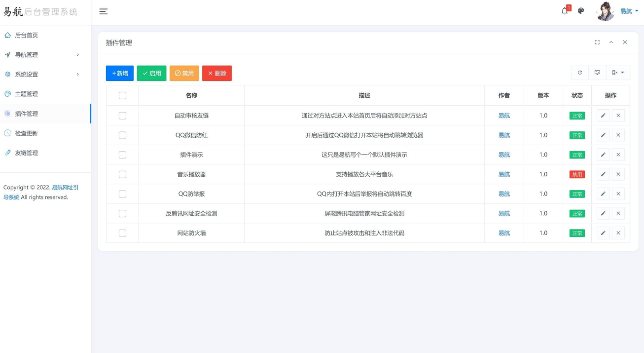Delete the 音乐播放器 plugin
Image resolution: width=644 pixels, height=353 pixels.
pyautogui.click(x=618, y=174)
